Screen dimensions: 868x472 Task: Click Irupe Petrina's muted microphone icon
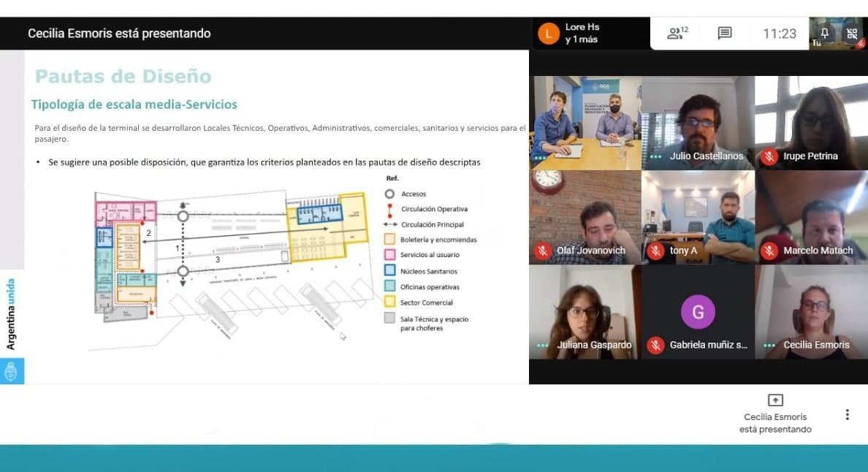pyautogui.click(x=769, y=156)
